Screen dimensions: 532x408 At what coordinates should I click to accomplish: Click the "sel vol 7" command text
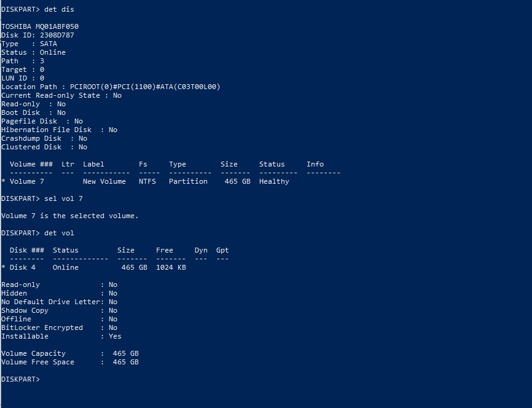pos(63,198)
